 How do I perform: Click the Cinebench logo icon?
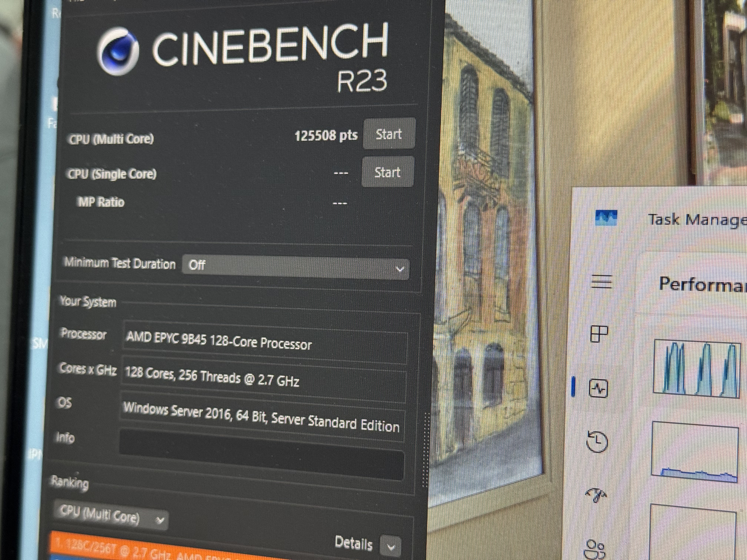coord(118,51)
